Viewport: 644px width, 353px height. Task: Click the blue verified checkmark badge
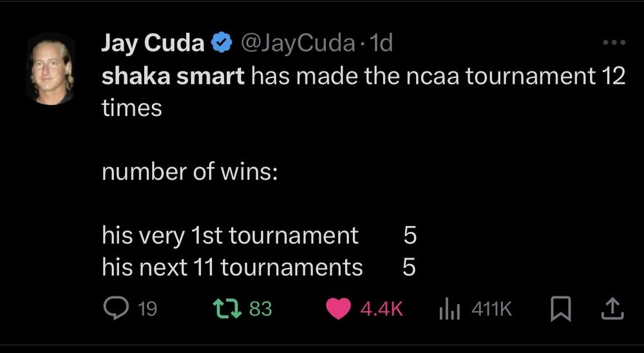point(223,44)
